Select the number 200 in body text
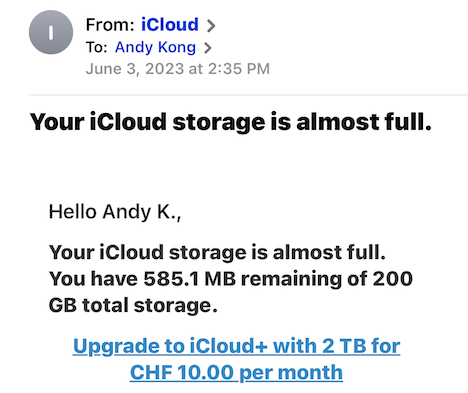The height and width of the screenshot is (393, 468). tap(393, 279)
